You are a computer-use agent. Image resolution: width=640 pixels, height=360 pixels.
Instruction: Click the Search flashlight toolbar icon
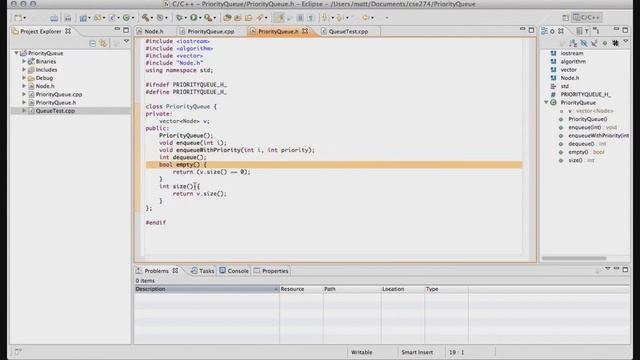click(x=260, y=18)
